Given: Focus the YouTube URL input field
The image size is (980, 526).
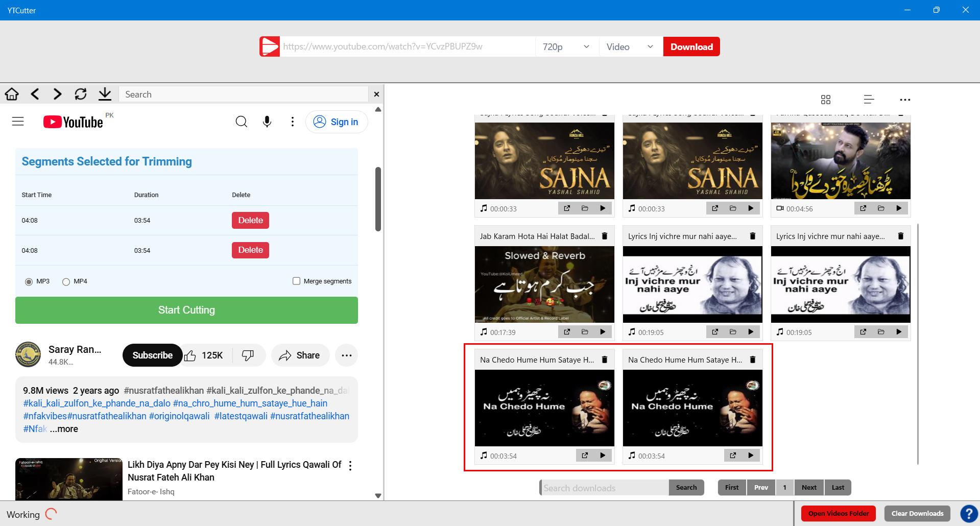Looking at the screenshot, I should click(x=408, y=46).
